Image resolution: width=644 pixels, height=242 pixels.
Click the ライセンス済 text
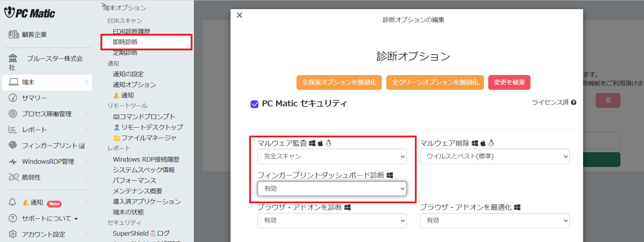(550, 103)
